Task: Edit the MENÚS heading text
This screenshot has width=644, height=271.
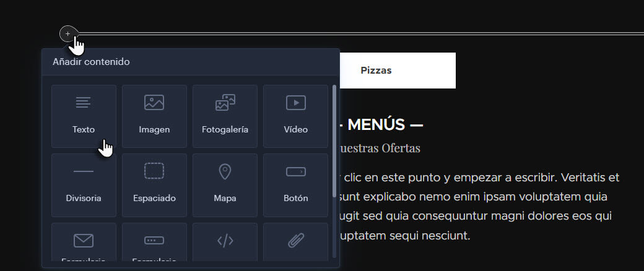Action: coord(380,125)
